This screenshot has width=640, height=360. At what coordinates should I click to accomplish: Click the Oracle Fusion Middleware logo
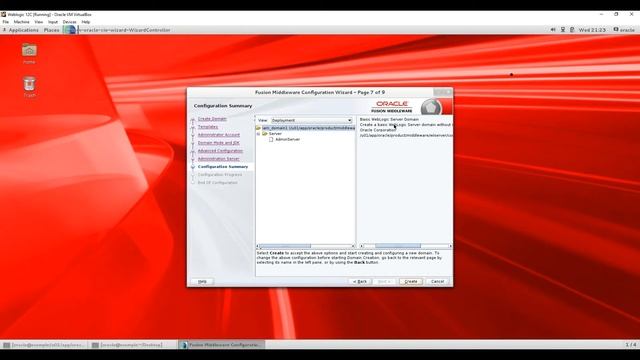tap(391, 107)
